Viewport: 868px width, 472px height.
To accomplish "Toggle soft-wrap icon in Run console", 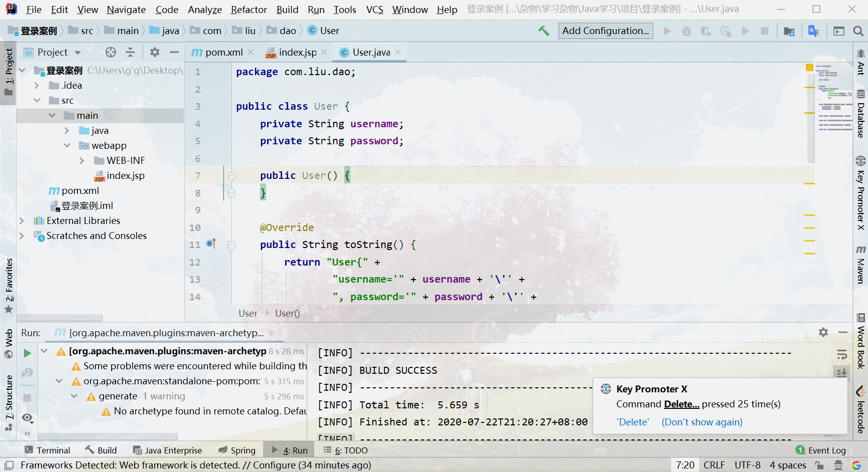I will pyautogui.click(x=842, y=355).
